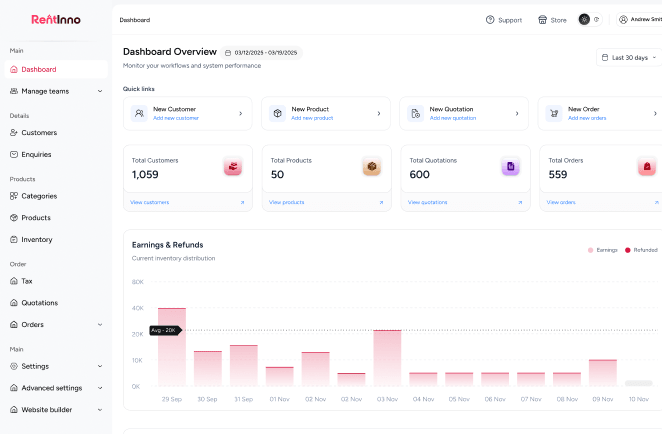The image size is (662, 434).
Task: Click View products link
Action: 287,203
